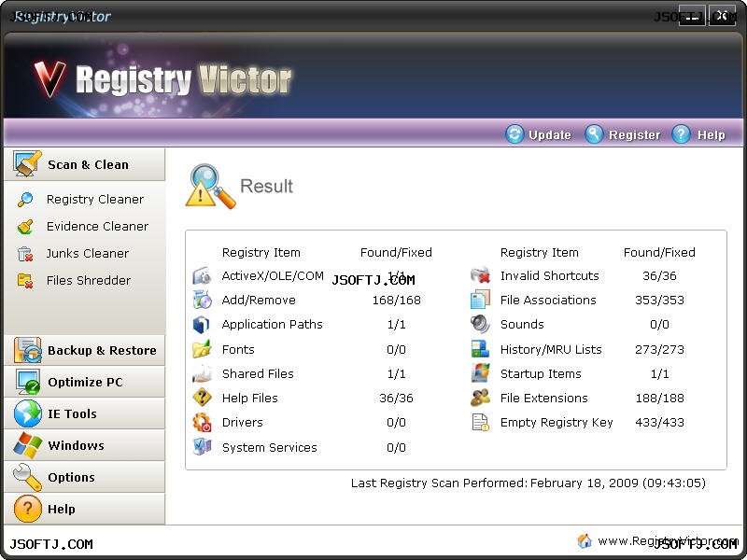Viewport: 747px width, 560px height.
Task: Click the Help Files 36/36 count
Action: [x=396, y=399]
